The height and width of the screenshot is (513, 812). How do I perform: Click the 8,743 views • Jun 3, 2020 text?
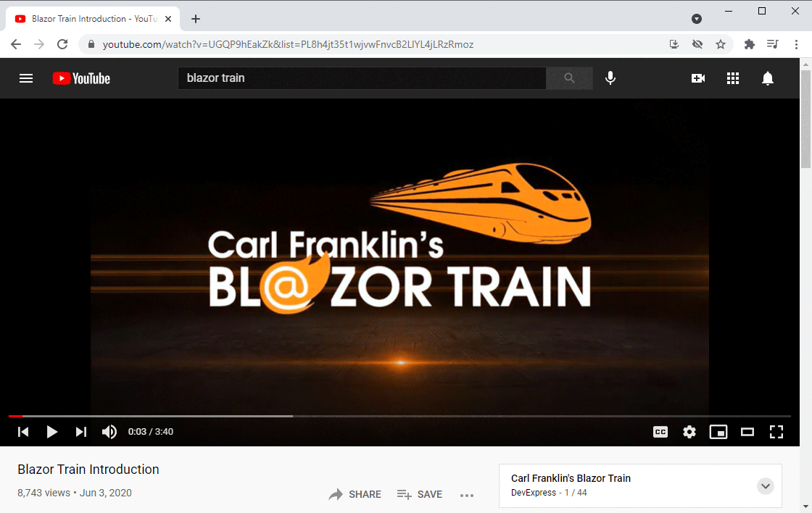pyautogui.click(x=75, y=493)
